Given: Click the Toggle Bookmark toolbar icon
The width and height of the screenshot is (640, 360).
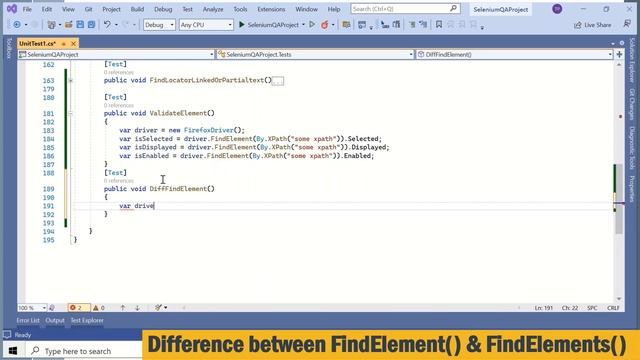Looking at the screenshot, I should 439,25.
